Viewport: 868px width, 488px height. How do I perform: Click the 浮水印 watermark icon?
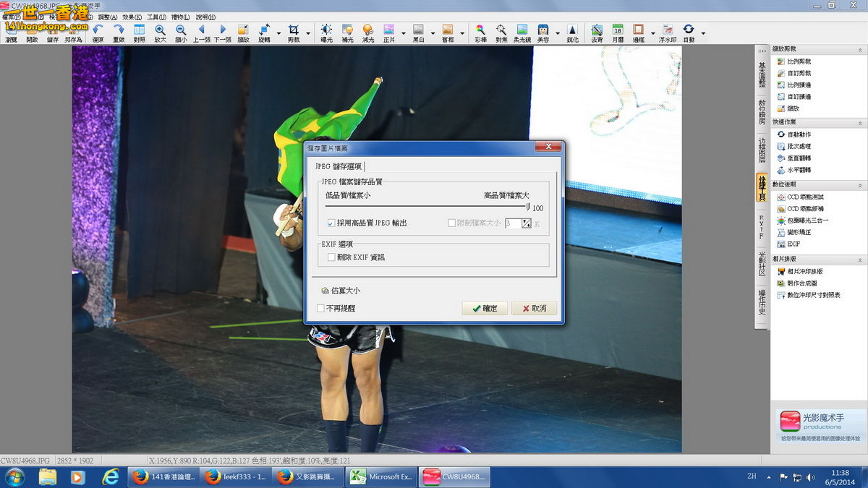[668, 33]
